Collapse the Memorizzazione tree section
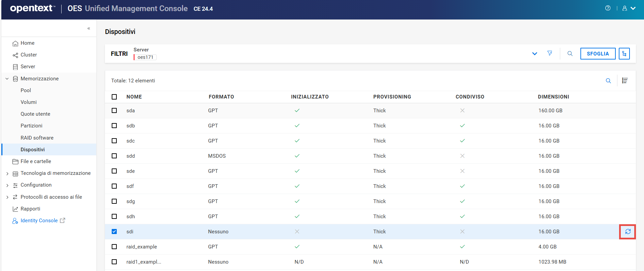 pos(7,79)
